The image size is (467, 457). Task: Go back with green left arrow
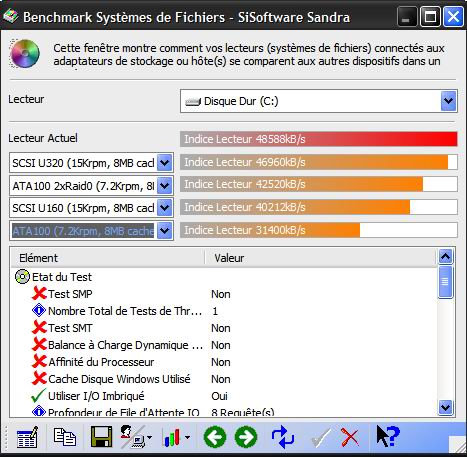215,437
